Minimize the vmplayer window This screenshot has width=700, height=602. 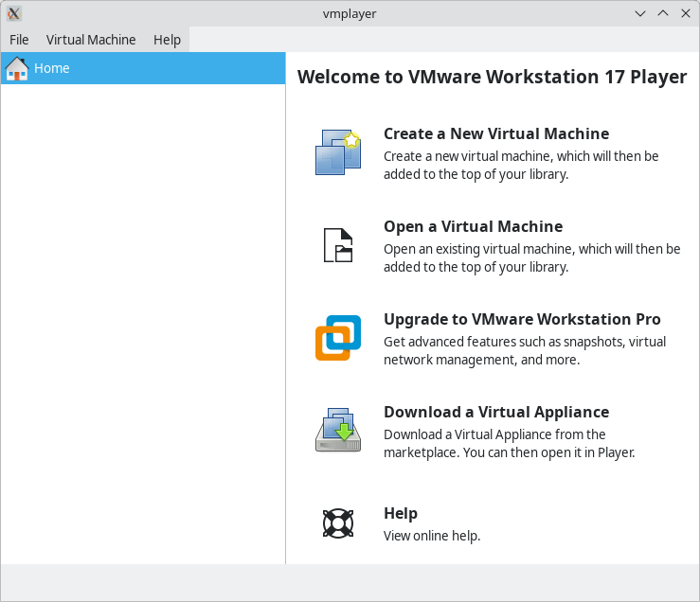640,13
